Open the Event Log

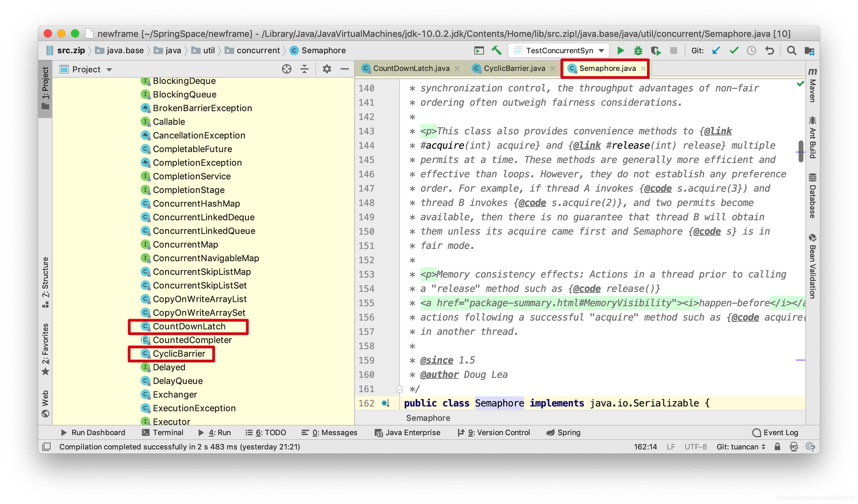[x=775, y=432]
